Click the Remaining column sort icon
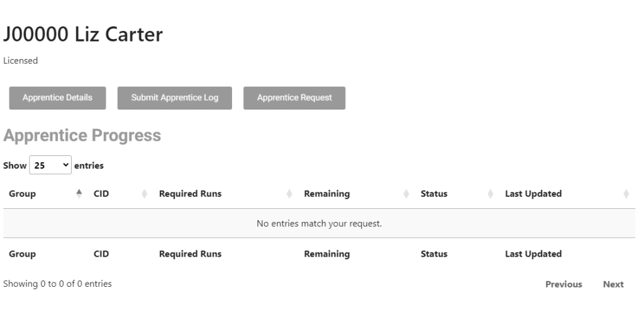The height and width of the screenshot is (312, 644). 406,194
